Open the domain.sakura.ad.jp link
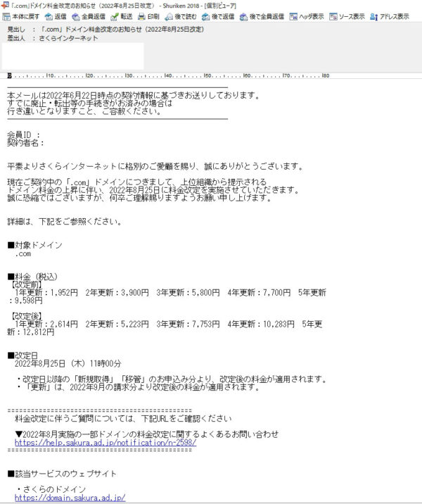This screenshot has width=422, height=504. coord(70,498)
